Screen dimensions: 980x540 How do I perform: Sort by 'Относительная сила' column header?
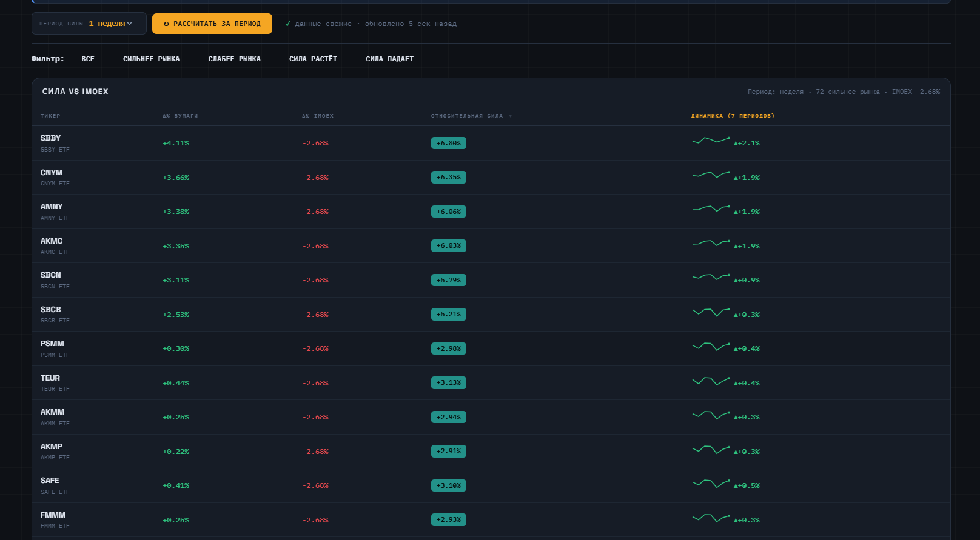click(471, 116)
